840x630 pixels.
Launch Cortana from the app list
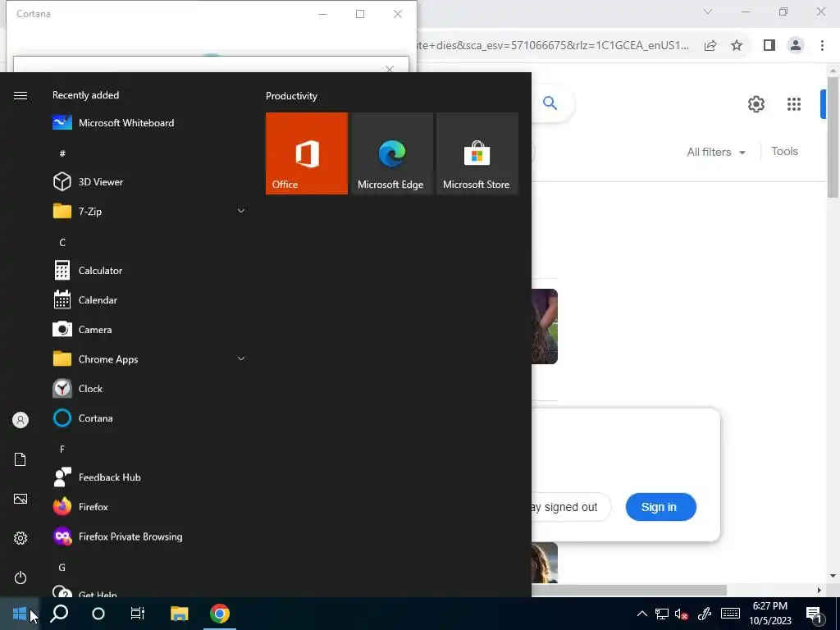[x=149, y=418]
